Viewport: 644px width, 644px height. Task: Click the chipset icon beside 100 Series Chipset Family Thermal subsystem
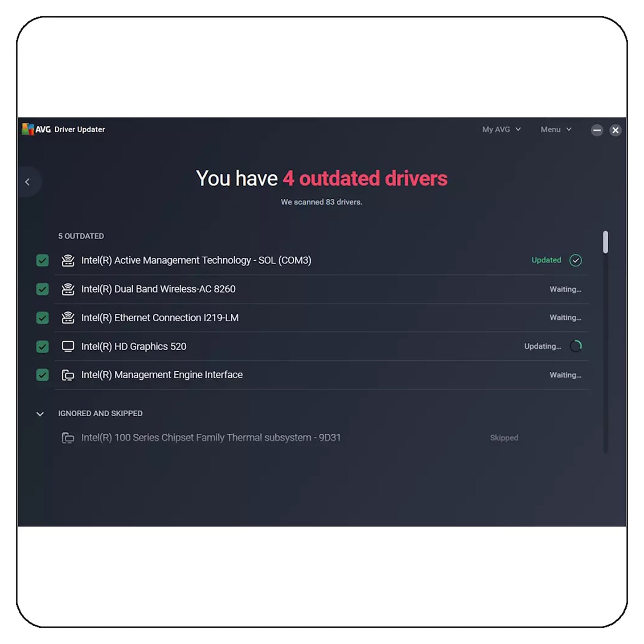pos(68,438)
